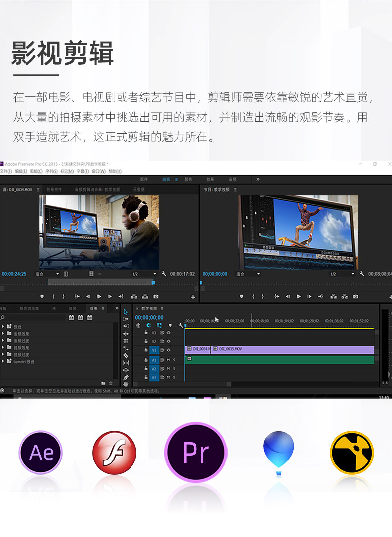This screenshot has width=392, height=537.
Task: Open the 文件(F) menu
Action: (6, 171)
